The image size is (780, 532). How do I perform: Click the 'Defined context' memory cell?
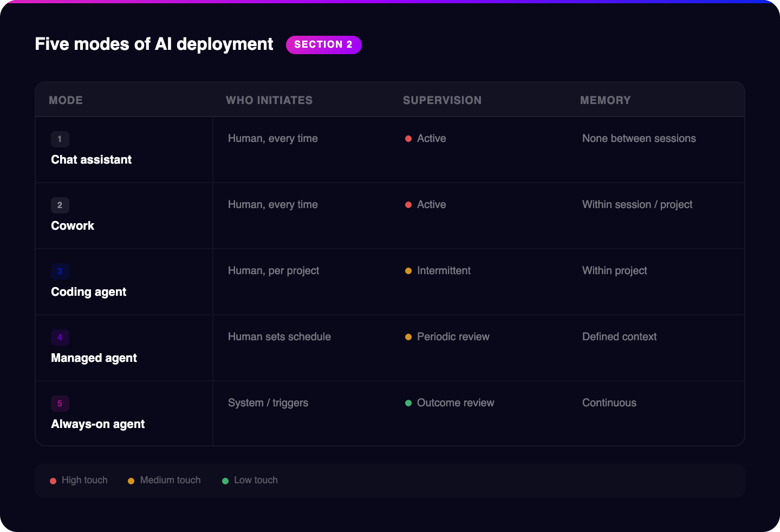[620, 337]
